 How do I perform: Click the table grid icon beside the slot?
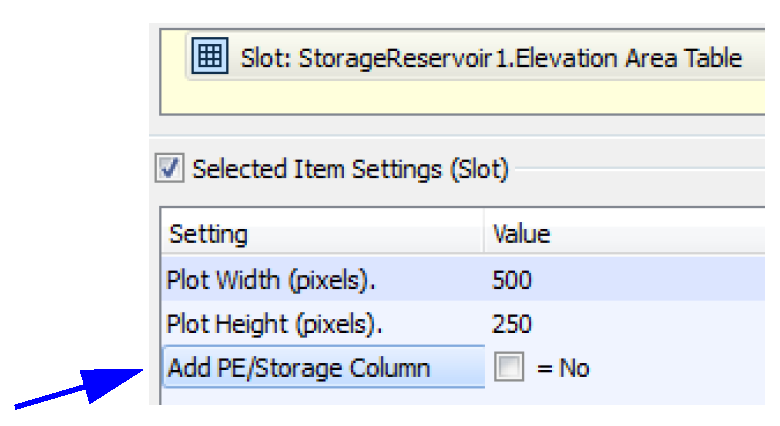click(x=209, y=57)
